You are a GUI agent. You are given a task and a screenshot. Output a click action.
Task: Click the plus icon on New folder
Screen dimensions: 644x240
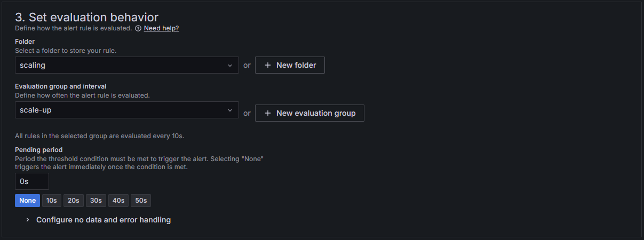(x=268, y=65)
